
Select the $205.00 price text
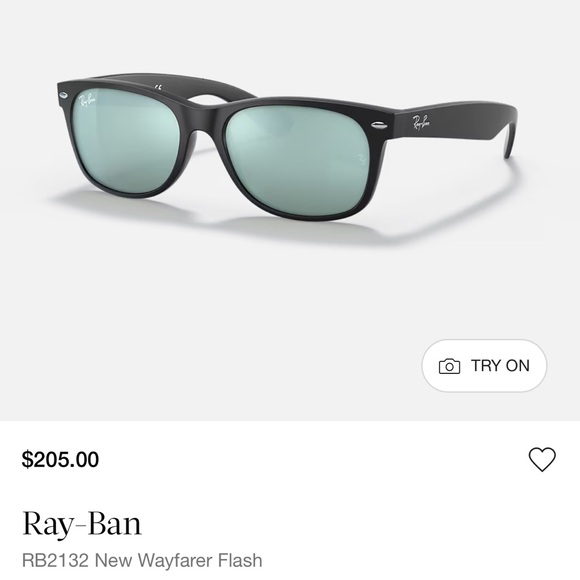[60, 459]
